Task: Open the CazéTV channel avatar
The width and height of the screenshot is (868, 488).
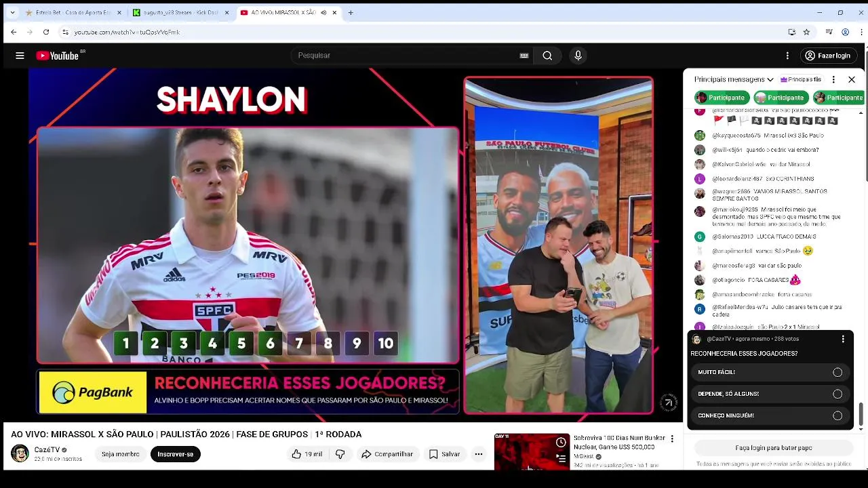Action: pyautogui.click(x=20, y=453)
